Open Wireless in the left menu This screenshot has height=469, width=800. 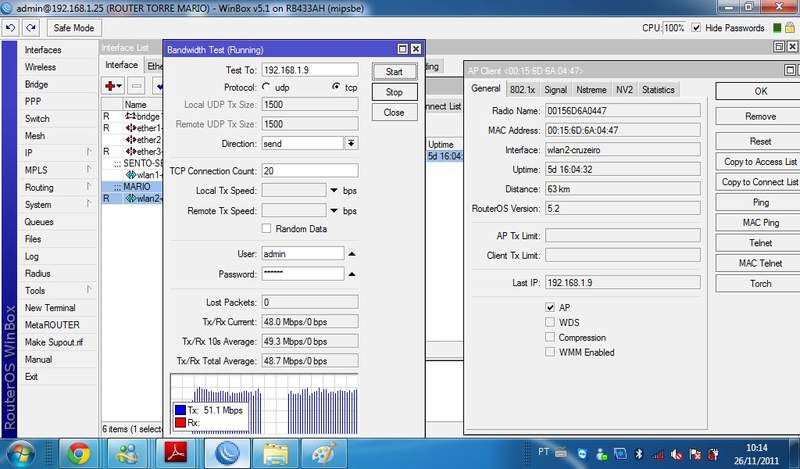coord(41,67)
